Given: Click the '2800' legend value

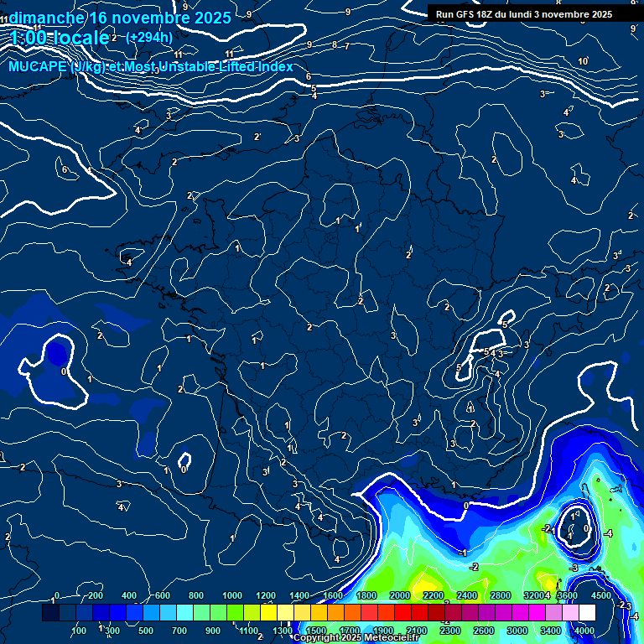Looking at the screenshot, I should [501, 595].
